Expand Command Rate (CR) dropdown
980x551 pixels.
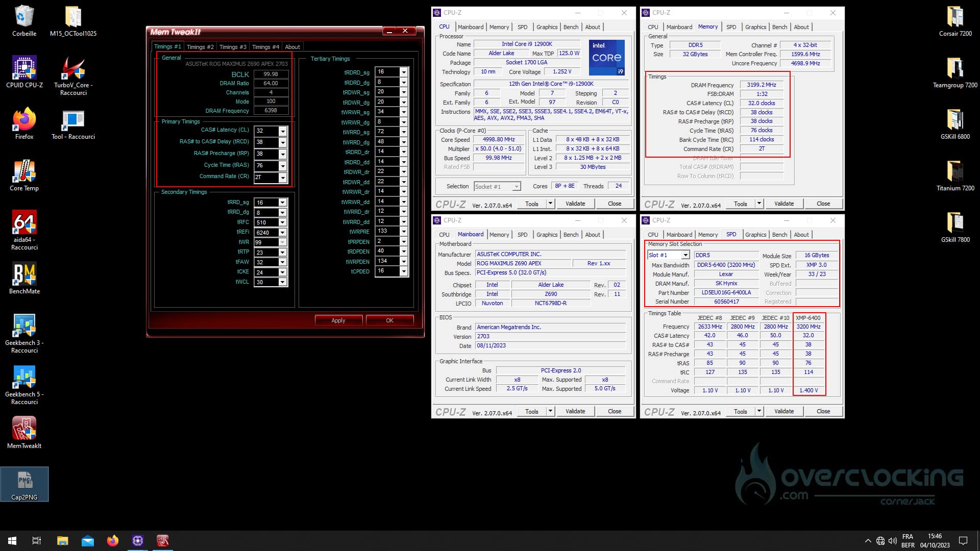[x=283, y=178]
